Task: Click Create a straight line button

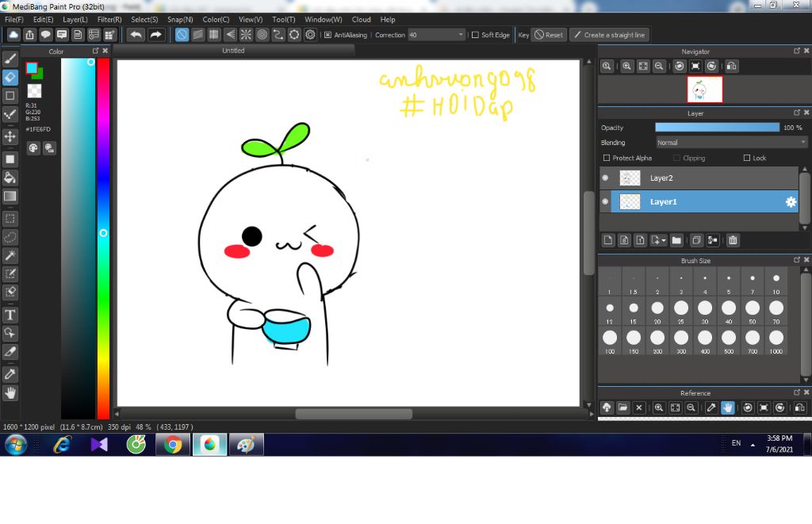Action: click(610, 35)
